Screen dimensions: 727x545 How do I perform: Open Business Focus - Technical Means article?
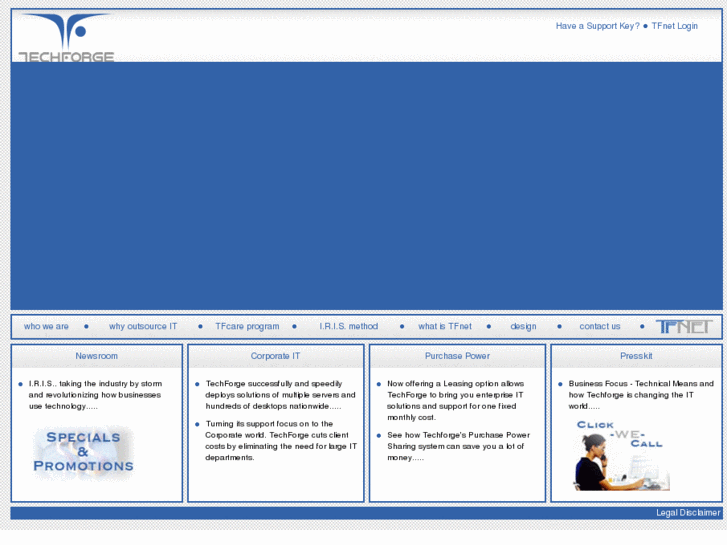[641, 395]
